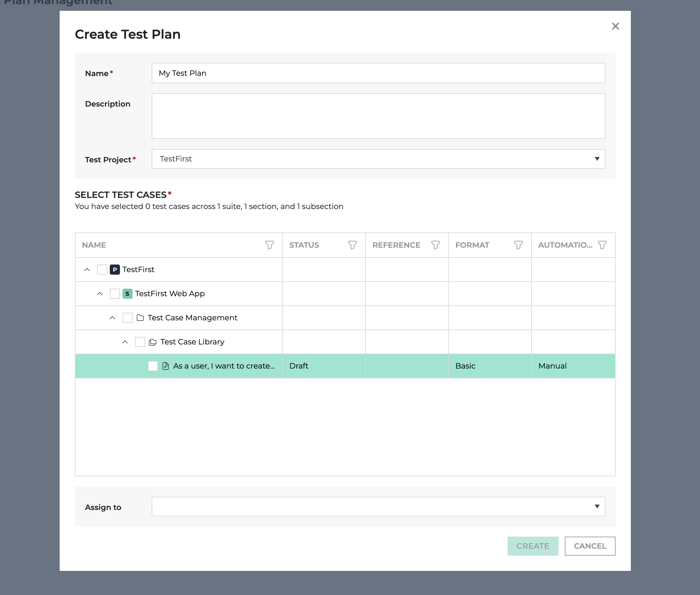Screen dimensions: 700x595
Task: Select the suite icon beside TestFirst Web App
Action: 127,293
